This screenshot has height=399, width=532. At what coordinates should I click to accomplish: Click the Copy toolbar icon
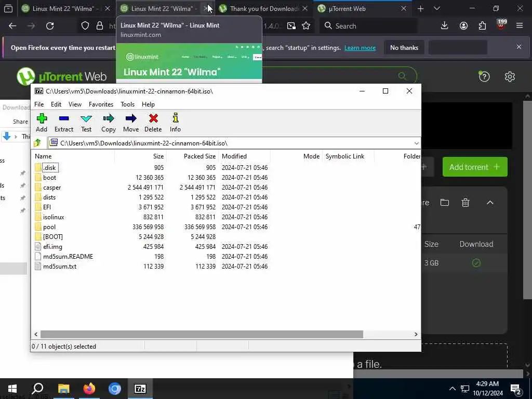tap(109, 123)
